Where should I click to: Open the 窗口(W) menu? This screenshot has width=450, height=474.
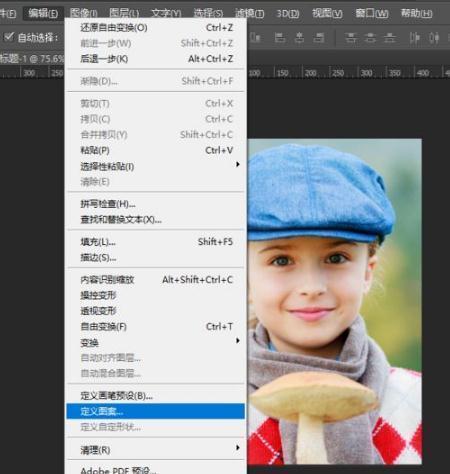click(x=371, y=14)
